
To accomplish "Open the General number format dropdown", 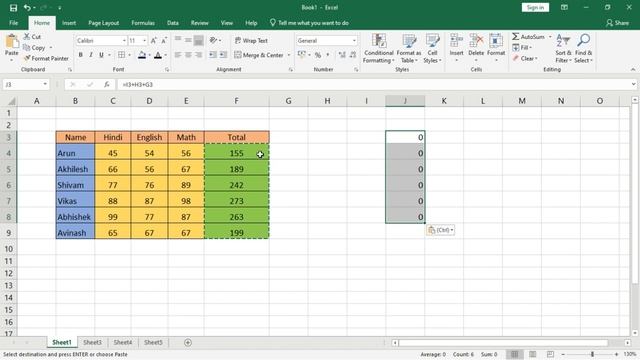I will 354,41.
